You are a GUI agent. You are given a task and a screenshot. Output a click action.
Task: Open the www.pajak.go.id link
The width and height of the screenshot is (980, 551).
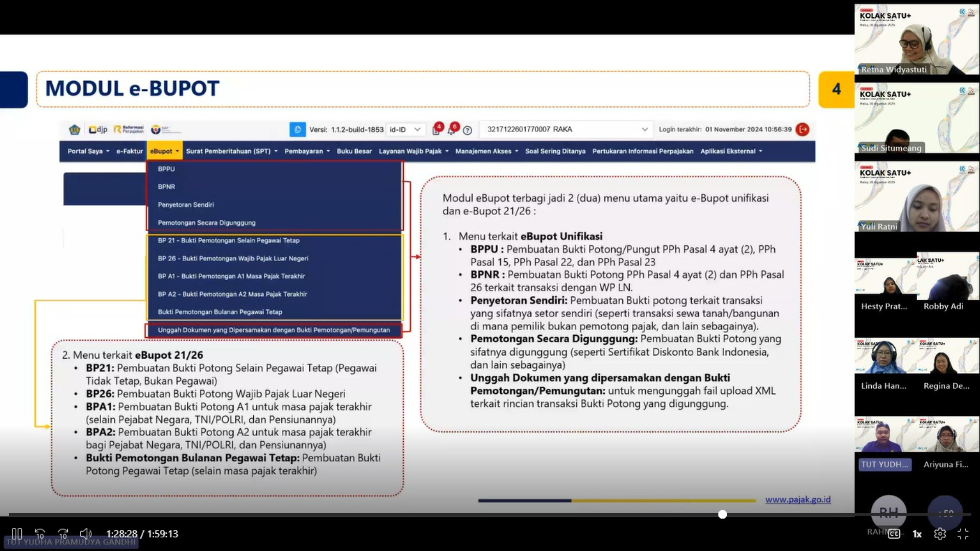797,499
